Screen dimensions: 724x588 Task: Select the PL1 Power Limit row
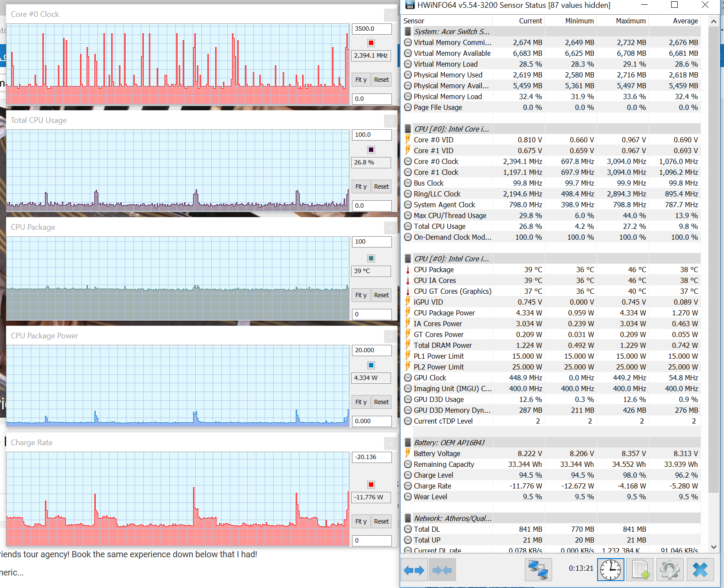click(x=552, y=356)
